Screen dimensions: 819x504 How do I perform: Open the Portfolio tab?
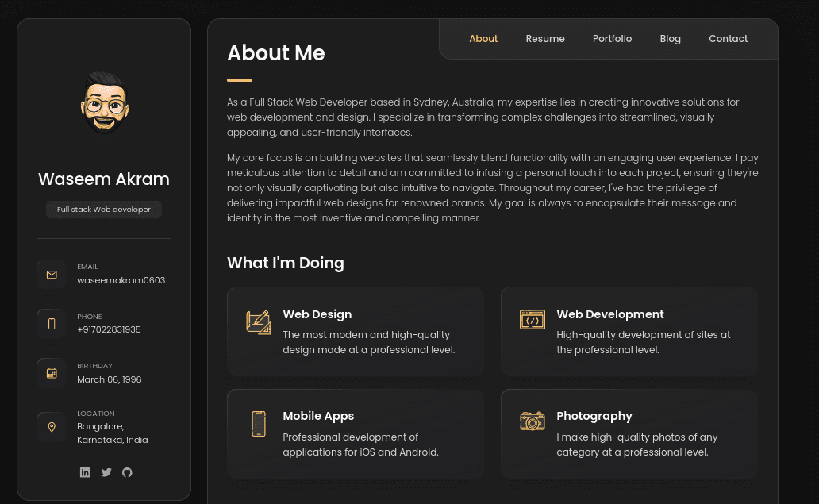[612, 39]
